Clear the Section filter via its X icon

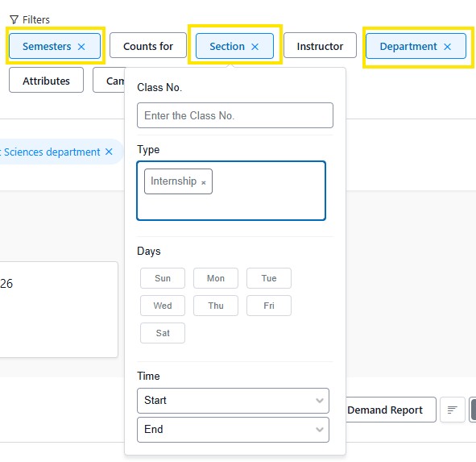[x=255, y=47]
